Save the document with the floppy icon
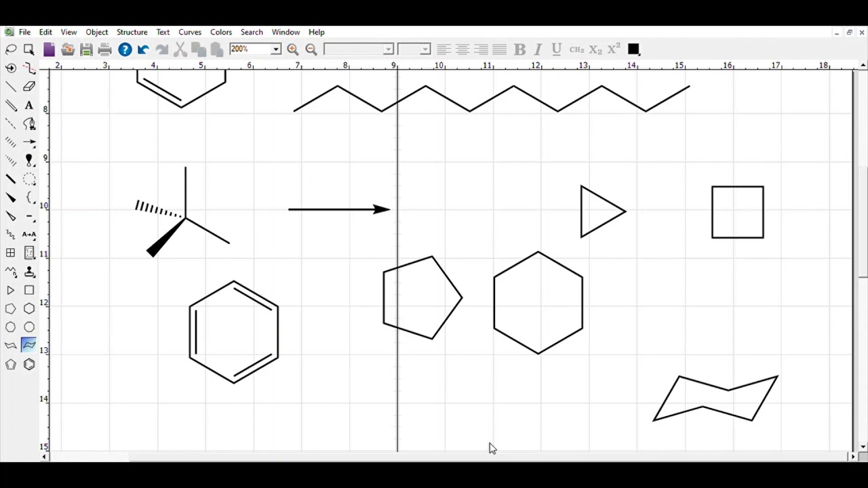 coord(86,49)
